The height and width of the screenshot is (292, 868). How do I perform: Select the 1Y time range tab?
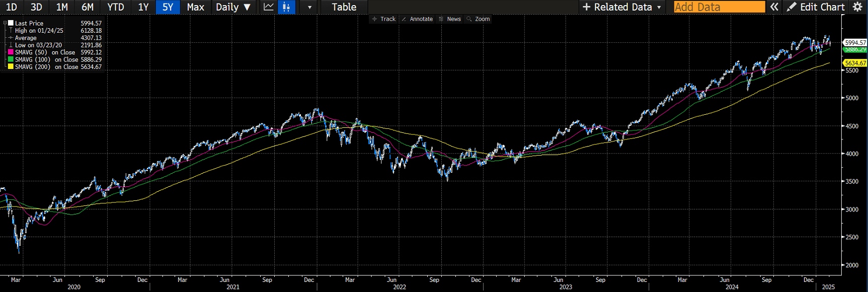[x=143, y=7]
